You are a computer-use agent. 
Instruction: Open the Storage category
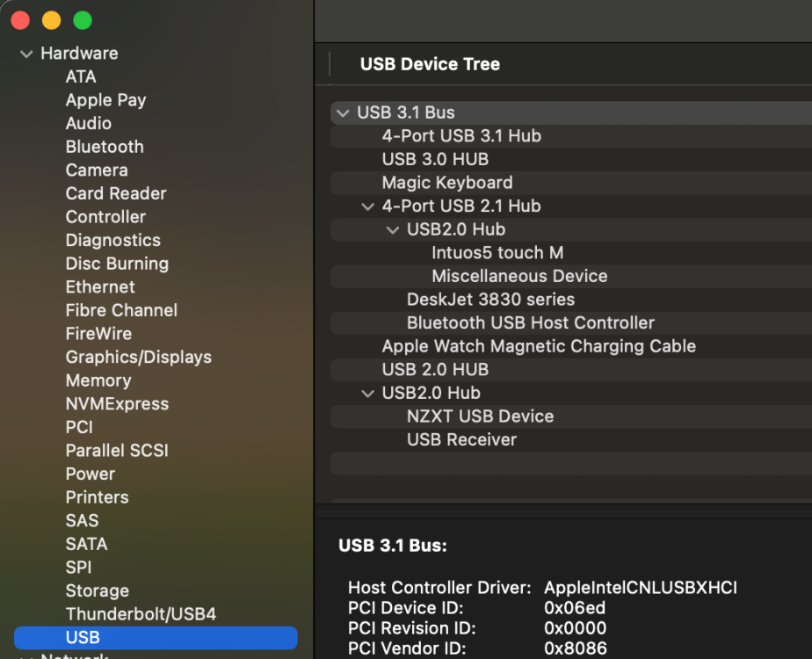pos(98,590)
